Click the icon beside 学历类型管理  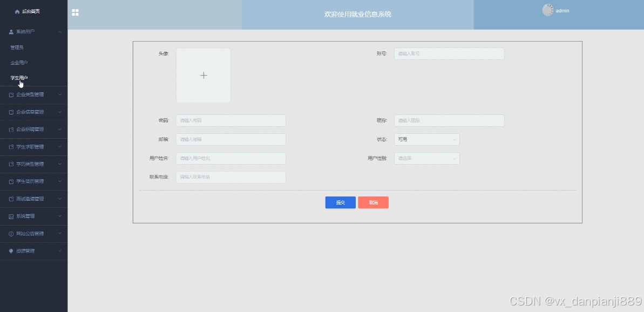pos(11,164)
